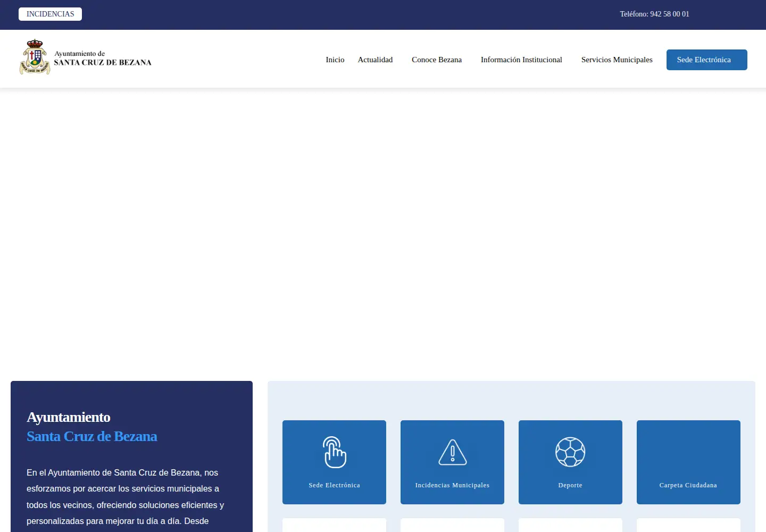
Task: Click the Deporte soccer ball icon
Action: [x=570, y=452]
